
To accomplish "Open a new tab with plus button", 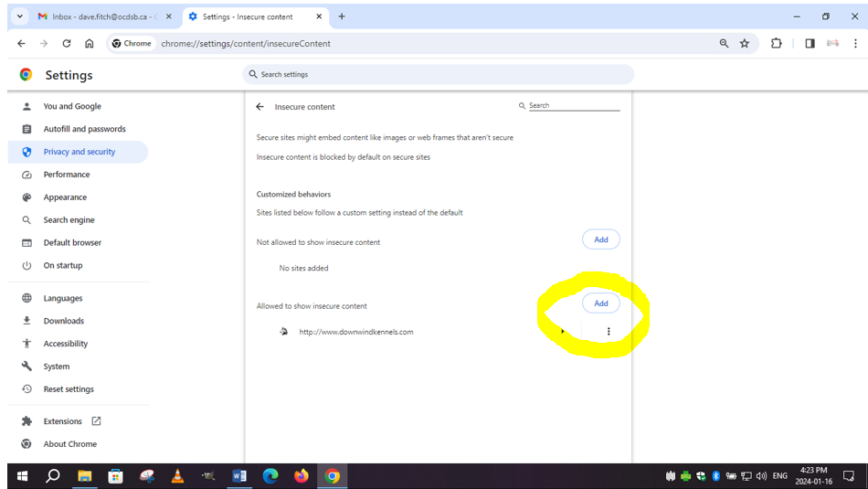I will coord(342,16).
